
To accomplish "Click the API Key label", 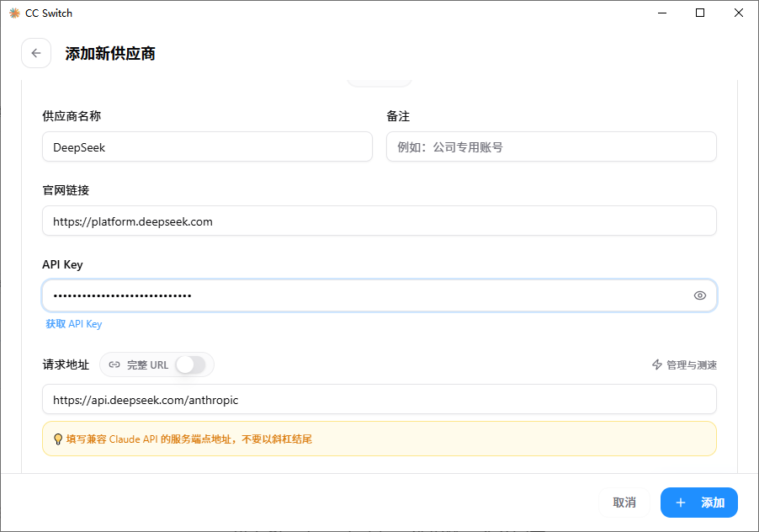I will click(x=62, y=264).
